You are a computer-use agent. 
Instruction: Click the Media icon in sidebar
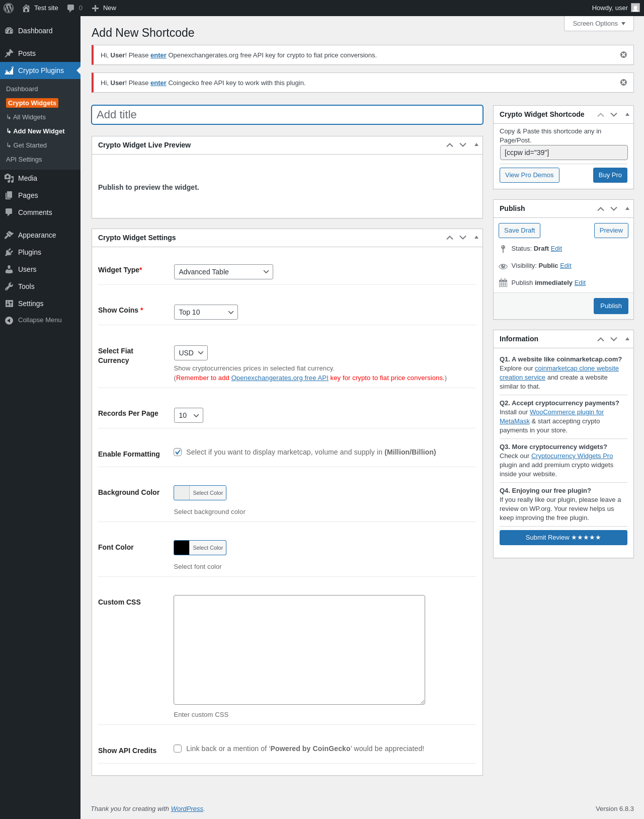pyautogui.click(x=9, y=178)
